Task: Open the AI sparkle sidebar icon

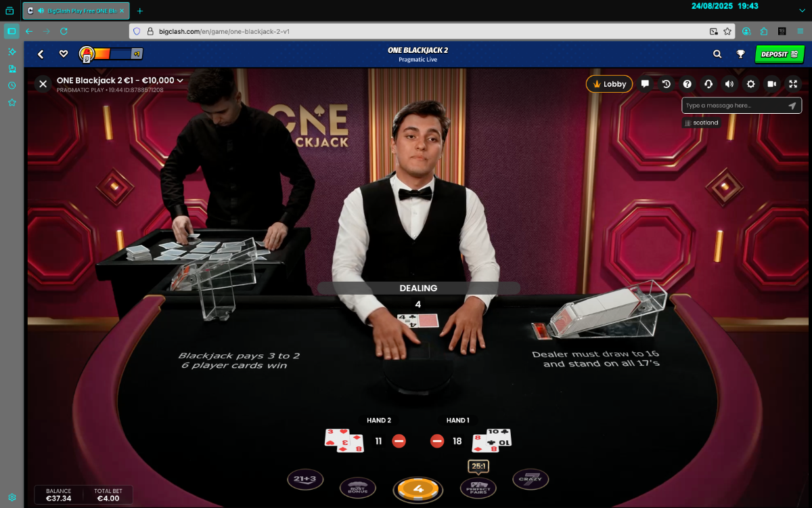Action: pyautogui.click(x=12, y=51)
